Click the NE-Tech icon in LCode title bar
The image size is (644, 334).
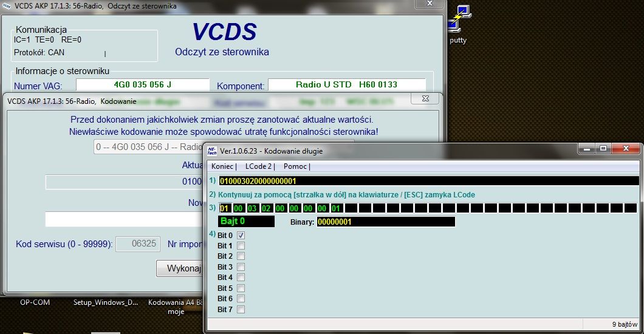pos(212,151)
